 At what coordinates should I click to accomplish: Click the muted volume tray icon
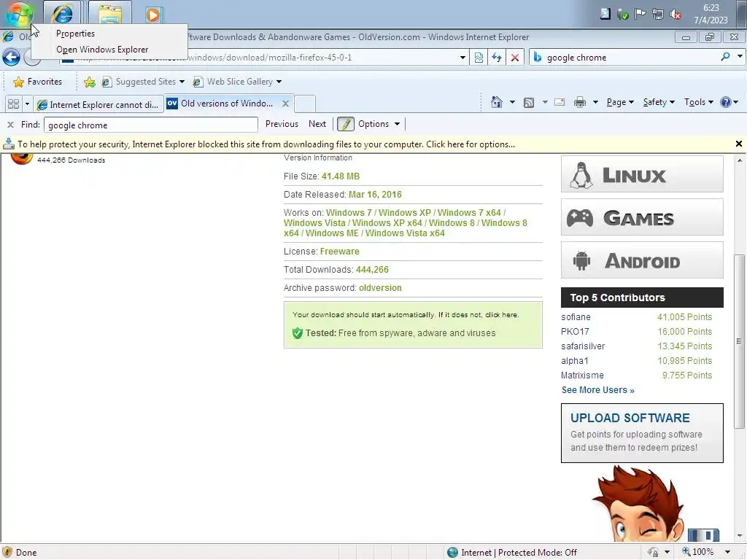[x=676, y=15]
